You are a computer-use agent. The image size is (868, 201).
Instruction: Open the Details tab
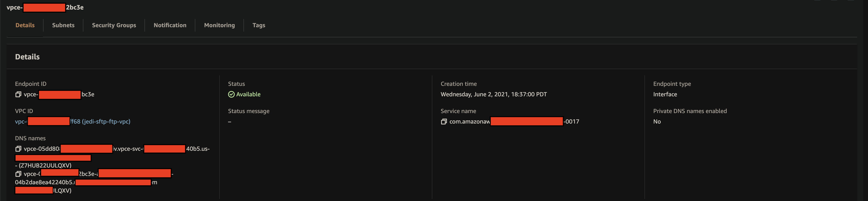25,25
